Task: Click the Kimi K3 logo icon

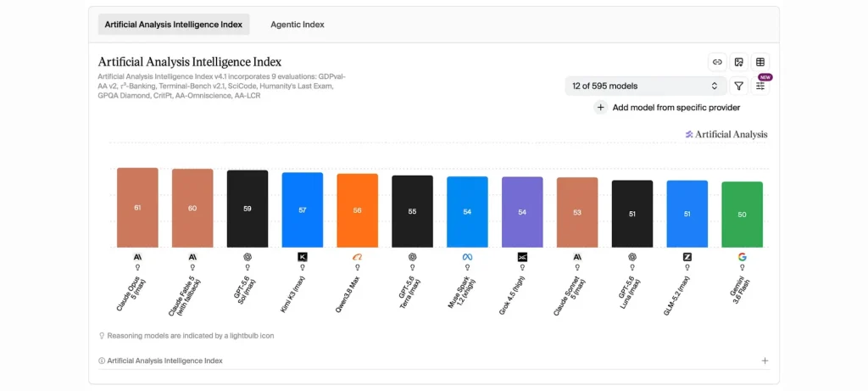Action: (x=303, y=257)
